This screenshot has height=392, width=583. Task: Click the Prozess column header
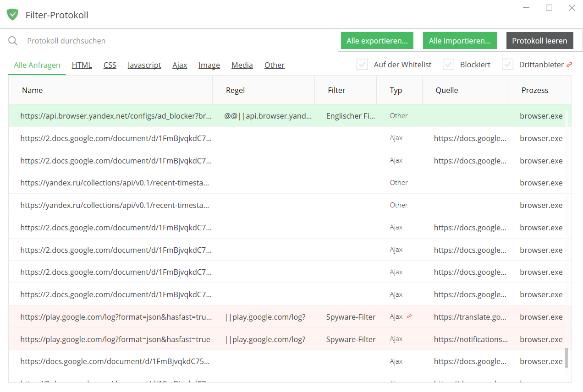[539, 90]
